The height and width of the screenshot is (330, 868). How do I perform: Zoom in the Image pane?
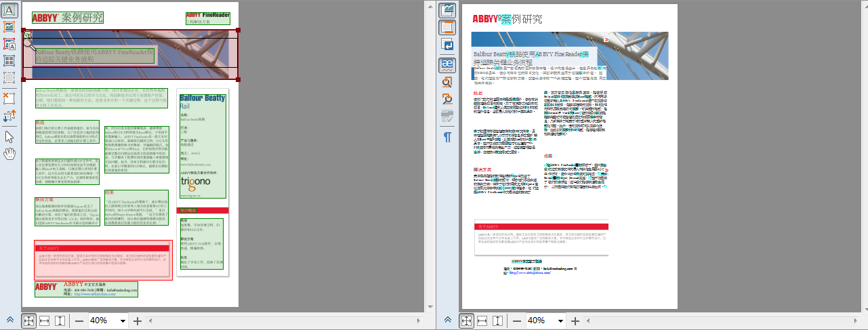tap(138, 321)
